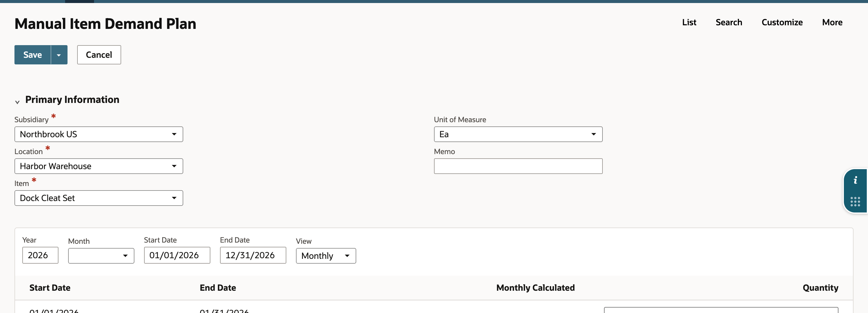Screen dimensions: 868x313
Task: Click the Start Date column header in table
Action: coord(50,288)
